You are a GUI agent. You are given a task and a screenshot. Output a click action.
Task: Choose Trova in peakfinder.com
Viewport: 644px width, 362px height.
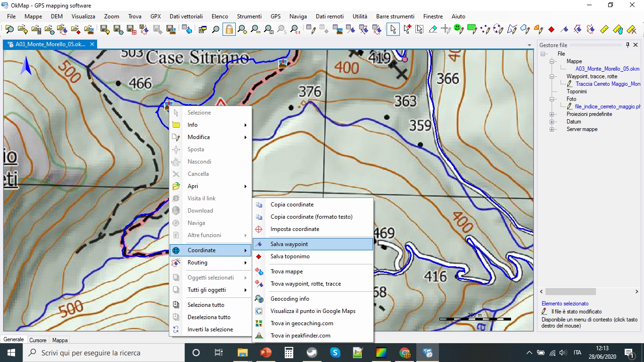pos(313,336)
